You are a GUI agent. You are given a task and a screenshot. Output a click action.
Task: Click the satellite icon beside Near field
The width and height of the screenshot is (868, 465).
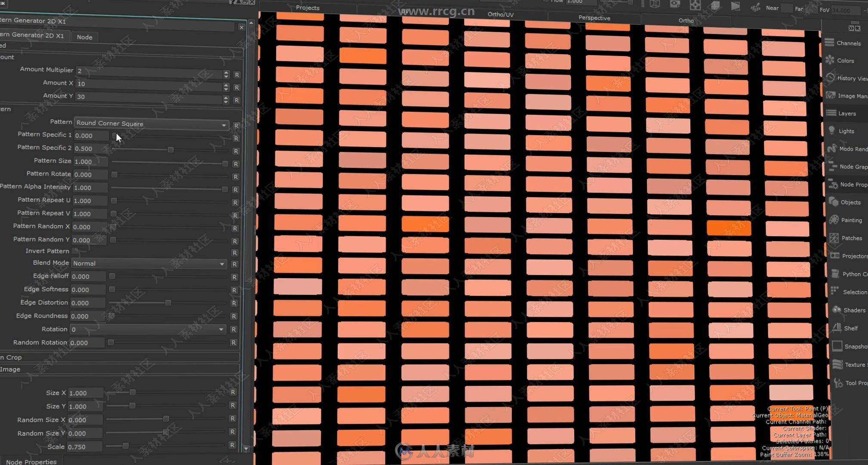(755, 7)
